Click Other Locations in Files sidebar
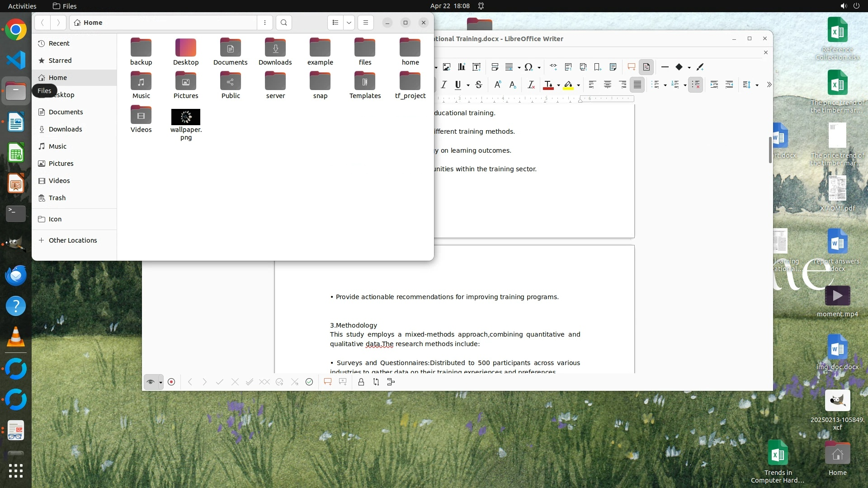Screen dimensions: 868x488 tap(72, 240)
